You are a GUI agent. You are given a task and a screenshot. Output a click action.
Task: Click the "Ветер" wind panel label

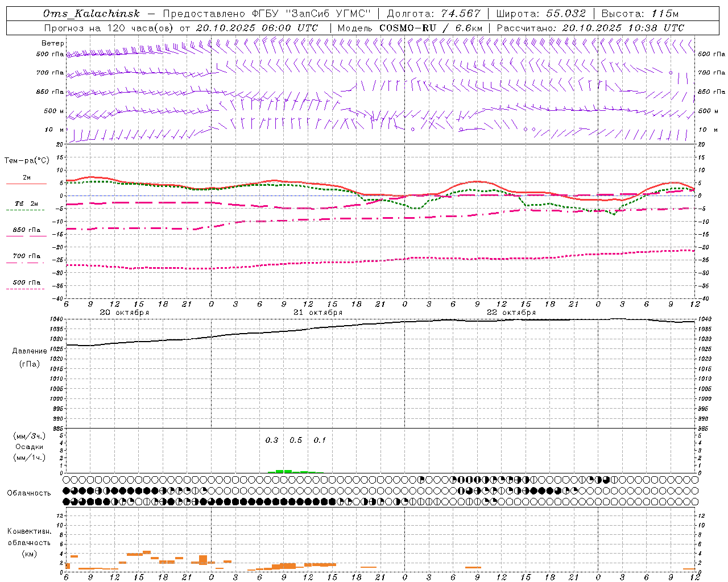click(x=53, y=43)
